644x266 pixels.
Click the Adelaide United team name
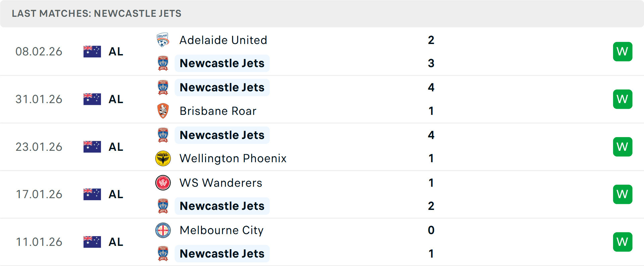coord(223,40)
